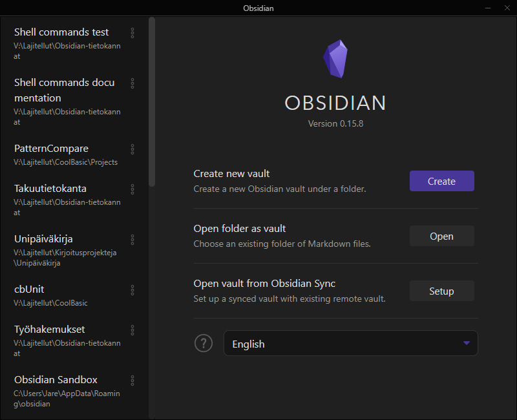Click the Create new vault button
Image resolution: width=517 pixels, height=420 pixels.
click(442, 181)
